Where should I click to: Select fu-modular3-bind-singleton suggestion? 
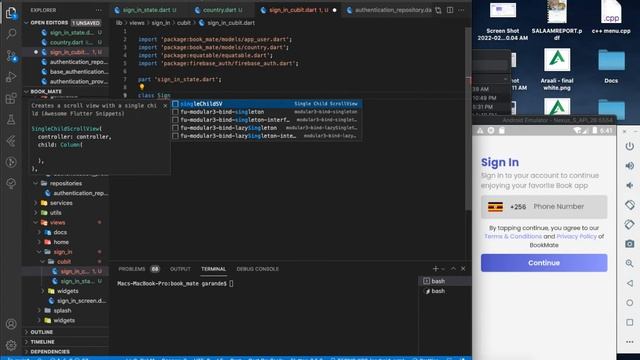(x=266, y=111)
